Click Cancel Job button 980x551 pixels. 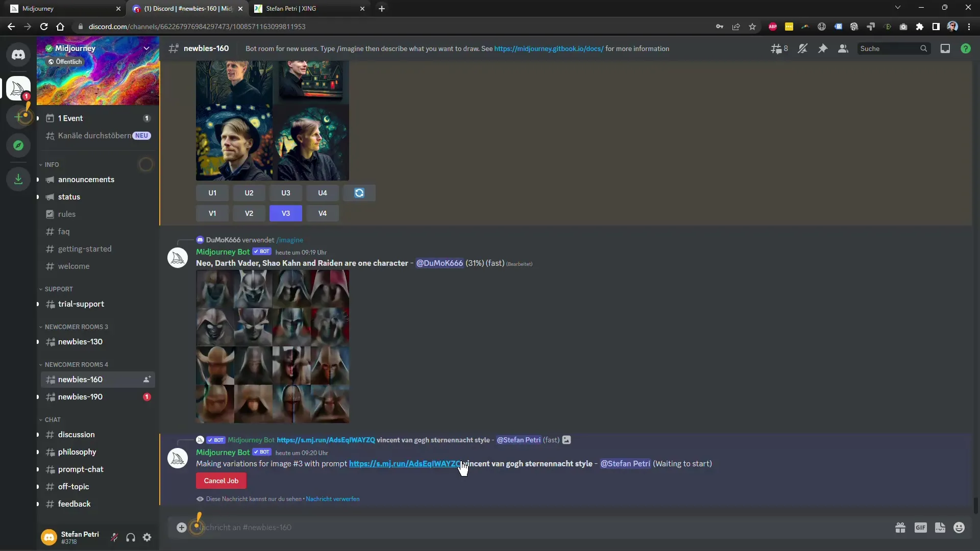pos(221,481)
